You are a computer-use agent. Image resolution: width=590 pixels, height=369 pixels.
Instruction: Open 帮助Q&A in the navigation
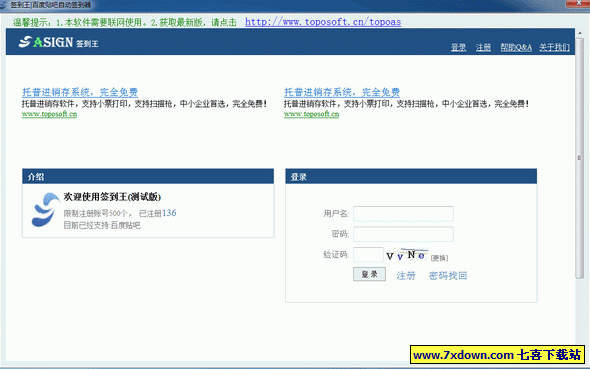[516, 47]
